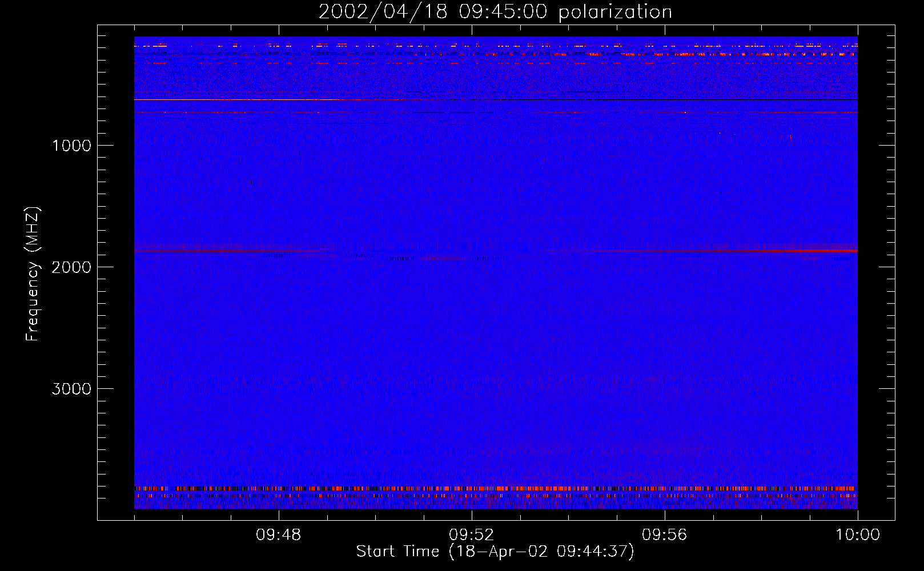Select the 'Start Time (18-Apr-02 09:44:37)' axis label
The width and height of the screenshot is (924, 571).
(x=495, y=552)
